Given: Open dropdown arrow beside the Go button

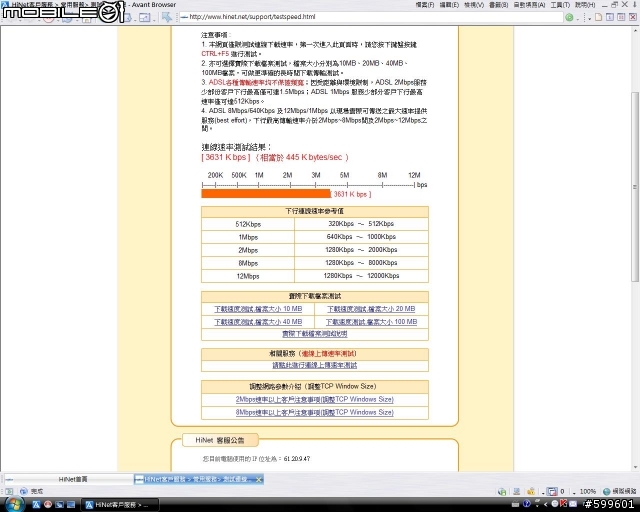Looking at the screenshot, I should pyautogui.click(x=578, y=18).
